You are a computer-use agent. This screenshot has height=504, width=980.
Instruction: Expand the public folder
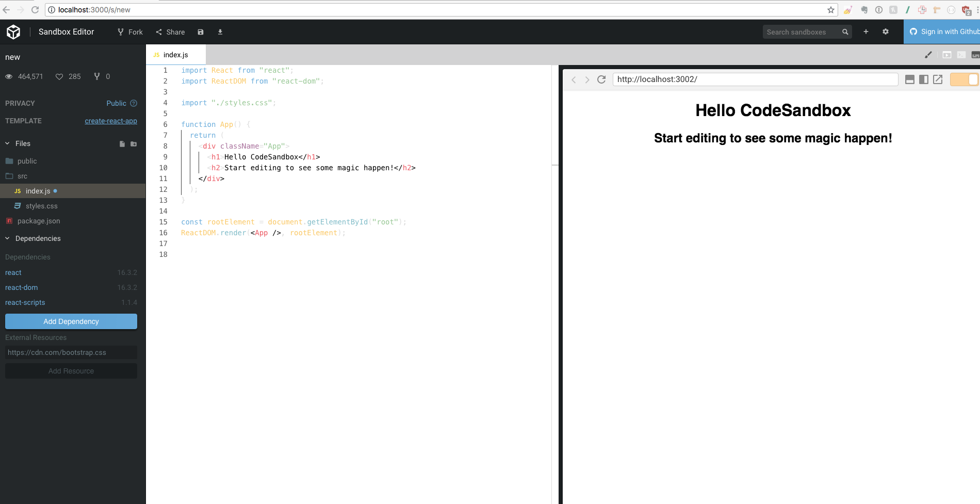[x=73, y=161]
